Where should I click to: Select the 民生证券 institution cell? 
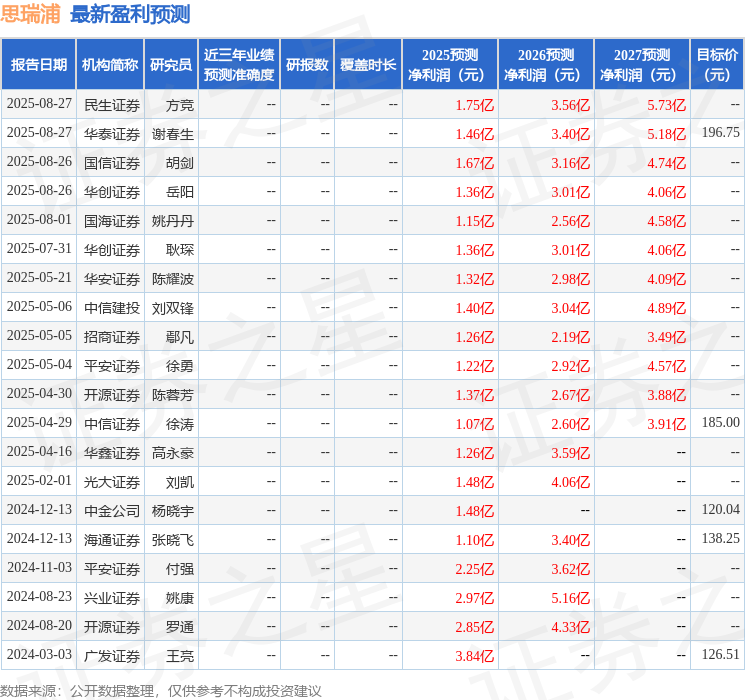pos(112,105)
